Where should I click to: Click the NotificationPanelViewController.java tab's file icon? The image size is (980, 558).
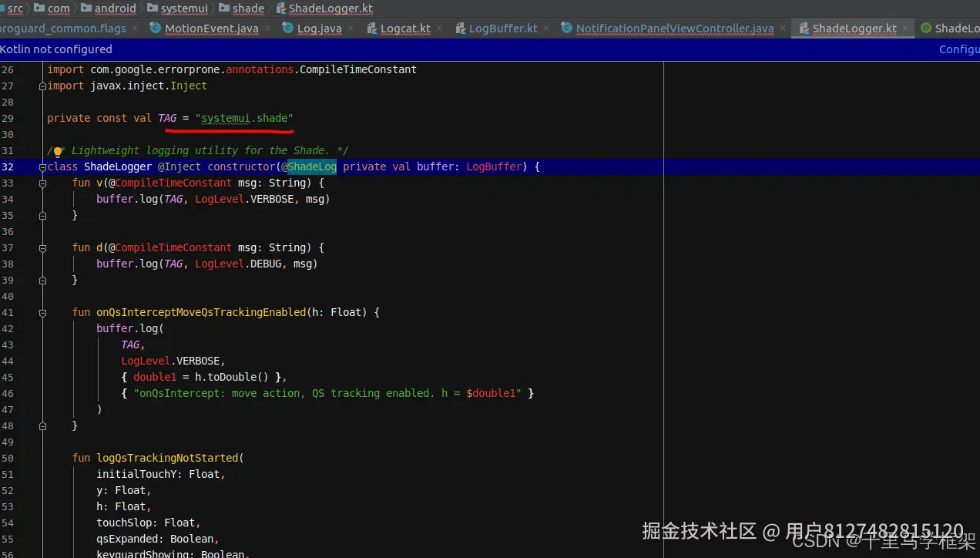point(567,29)
